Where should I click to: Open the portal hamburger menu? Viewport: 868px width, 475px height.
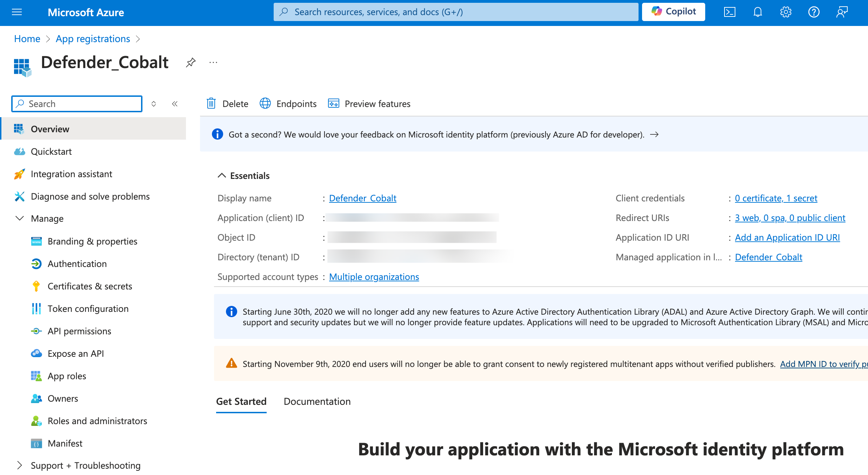click(x=16, y=12)
